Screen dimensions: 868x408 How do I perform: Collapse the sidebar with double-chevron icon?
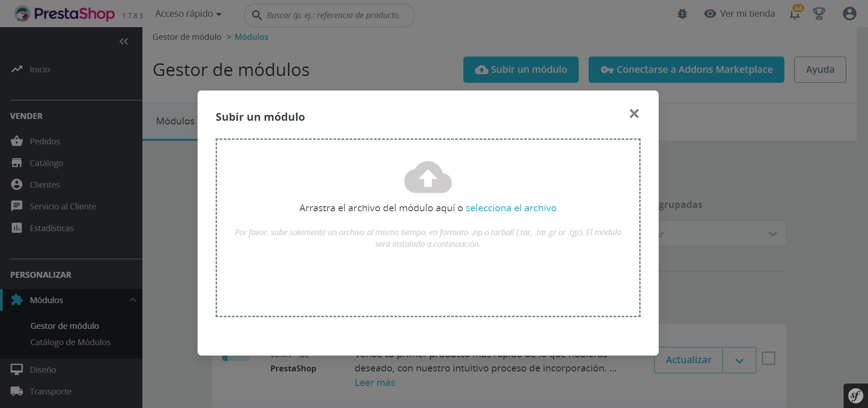click(123, 42)
